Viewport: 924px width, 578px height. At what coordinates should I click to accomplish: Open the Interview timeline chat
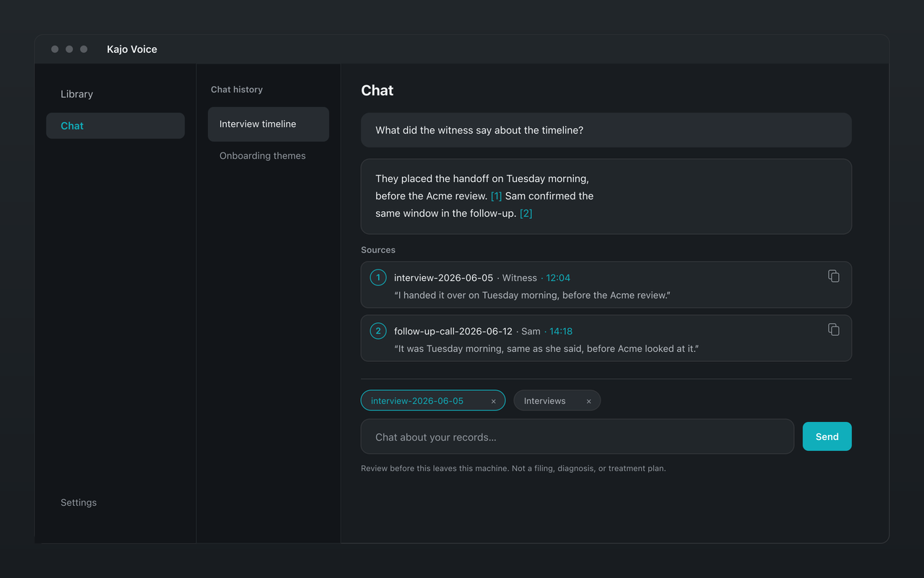(x=269, y=124)
